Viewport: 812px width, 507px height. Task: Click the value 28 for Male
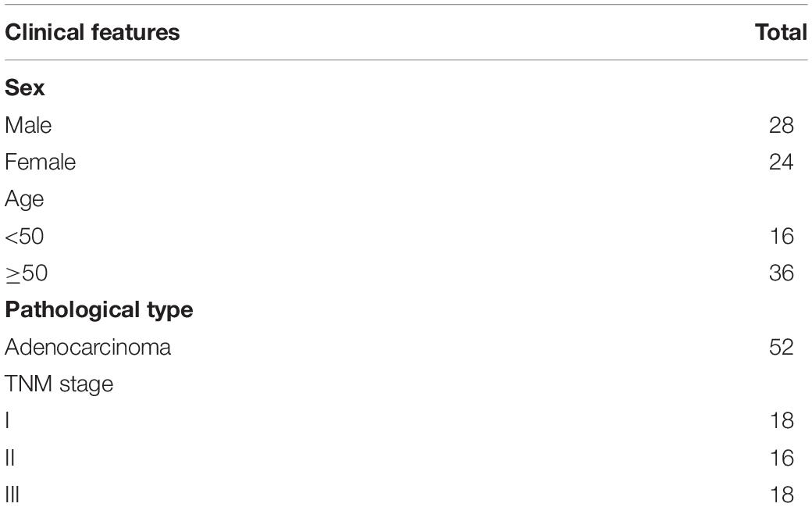point(782,126)
